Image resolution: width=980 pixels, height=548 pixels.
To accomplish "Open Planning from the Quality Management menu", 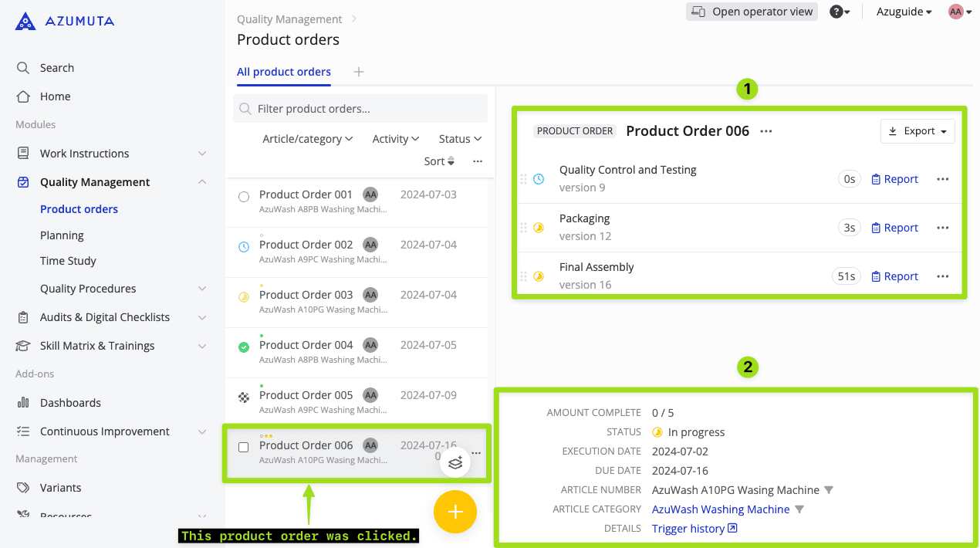I will pyautogui.click(x=60, y=235).
